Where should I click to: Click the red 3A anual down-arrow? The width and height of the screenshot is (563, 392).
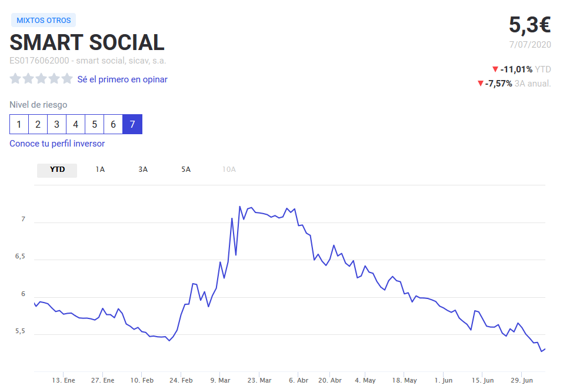point(481,84)
